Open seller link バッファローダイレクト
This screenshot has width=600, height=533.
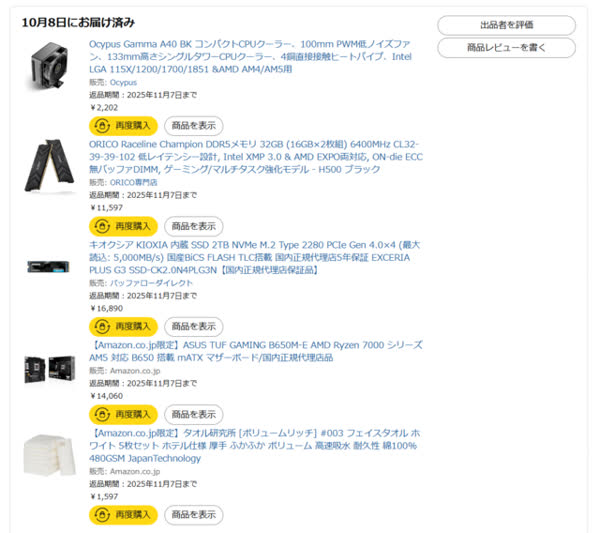click(x=151, y=283)
